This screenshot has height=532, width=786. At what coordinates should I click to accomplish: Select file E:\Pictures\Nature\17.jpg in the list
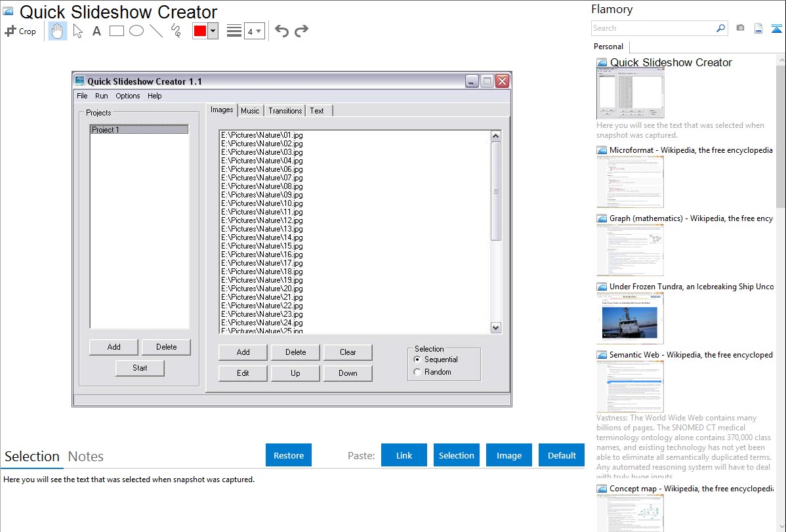[262, 263]
